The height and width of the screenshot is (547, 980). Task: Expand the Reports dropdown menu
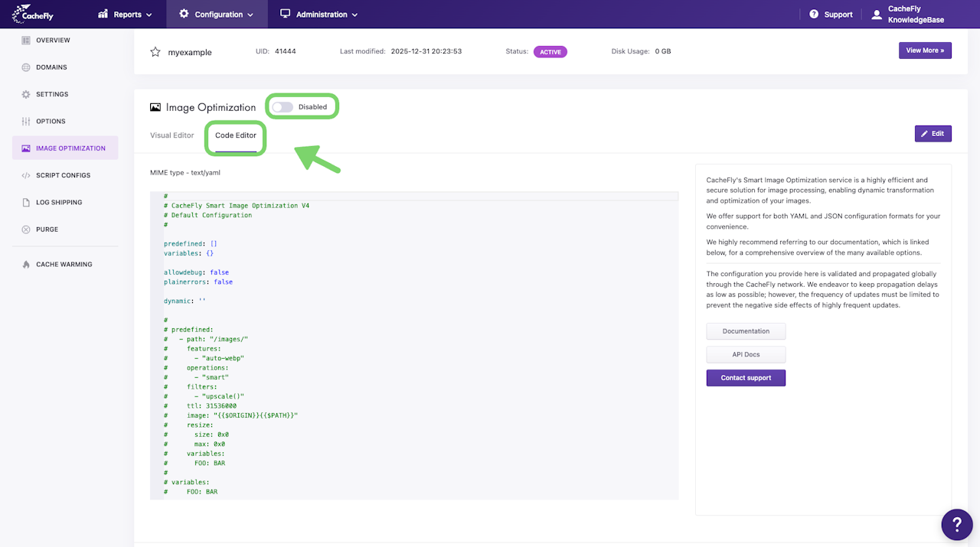point(126,15)
